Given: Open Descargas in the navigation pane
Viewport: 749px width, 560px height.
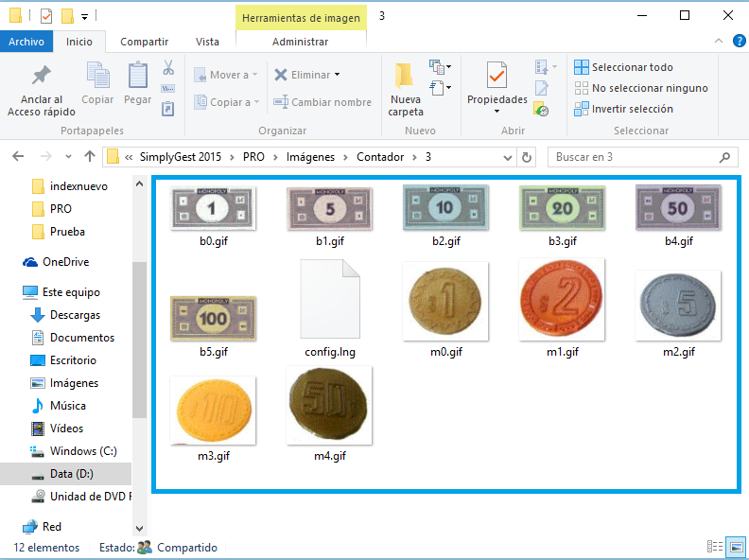Looking at the screenshot, I should point(66,315).
